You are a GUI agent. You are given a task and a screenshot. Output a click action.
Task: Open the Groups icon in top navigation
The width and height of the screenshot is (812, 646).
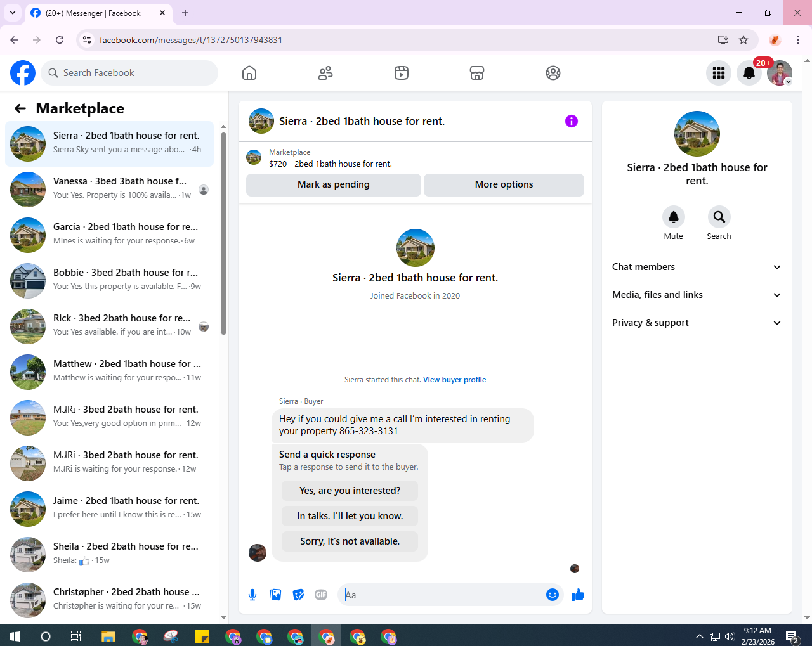[x=553, y=73]
